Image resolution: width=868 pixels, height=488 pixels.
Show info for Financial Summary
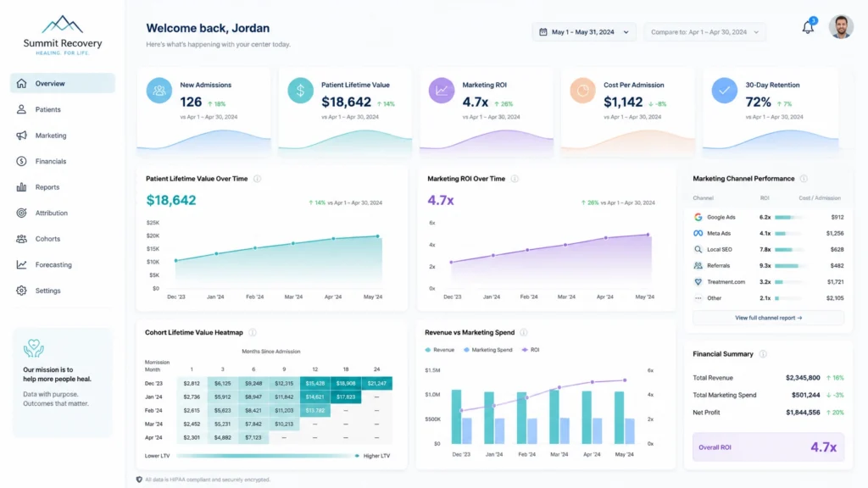point(763,354)
